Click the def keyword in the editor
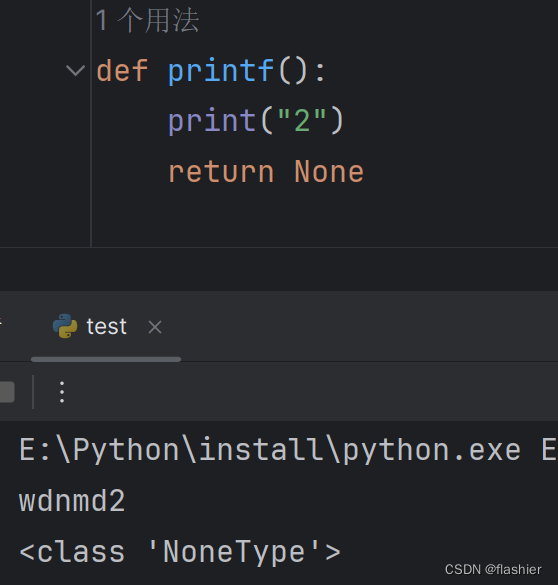This screenshot has width=558, height=585. point(122,71)
